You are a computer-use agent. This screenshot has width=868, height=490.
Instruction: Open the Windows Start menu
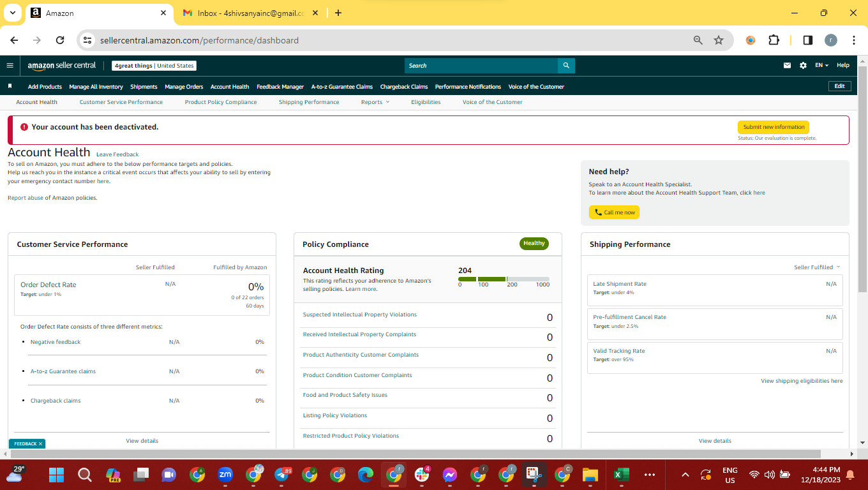click(57, 475)
